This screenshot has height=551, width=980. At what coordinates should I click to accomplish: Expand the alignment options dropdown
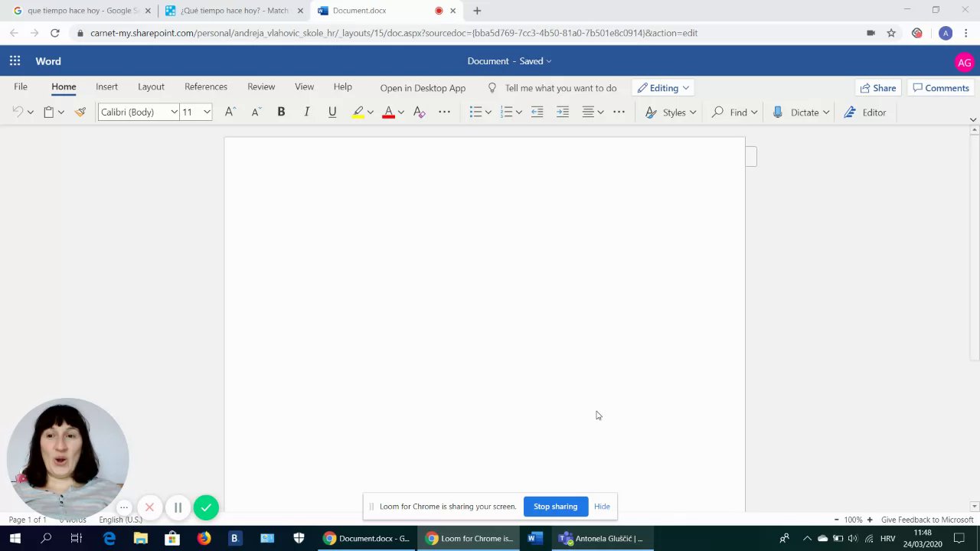tap(600, 112)
